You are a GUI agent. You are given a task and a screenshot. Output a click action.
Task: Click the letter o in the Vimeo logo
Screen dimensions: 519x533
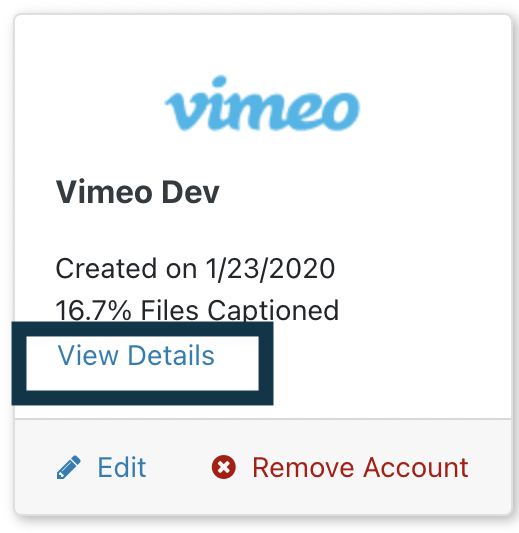tap(341, 112)
